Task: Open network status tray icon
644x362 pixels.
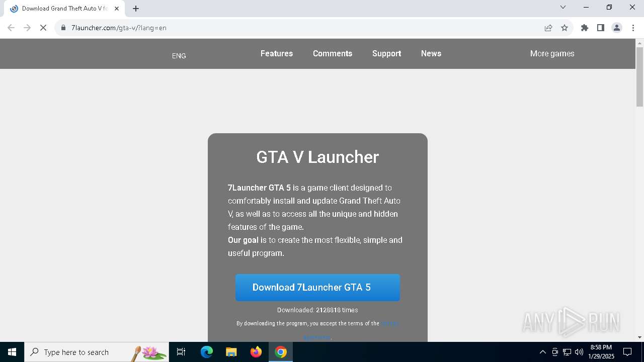Action: click(x=567, y=352)
